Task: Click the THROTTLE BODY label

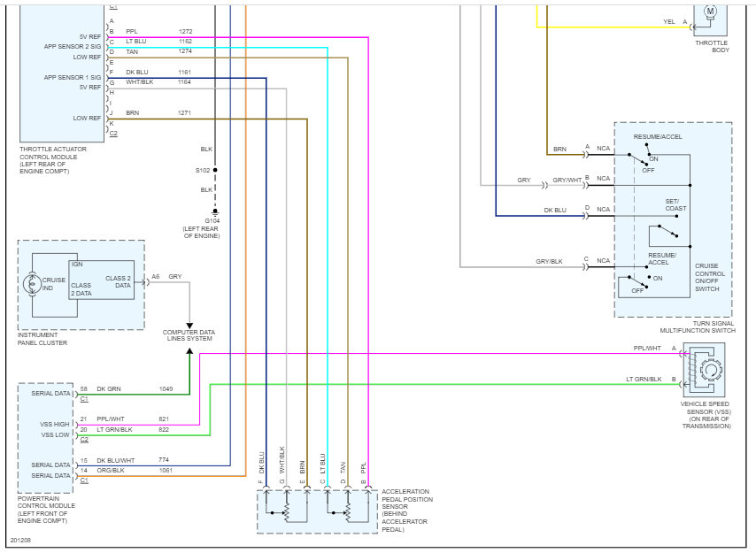Action: coord(712,46)
